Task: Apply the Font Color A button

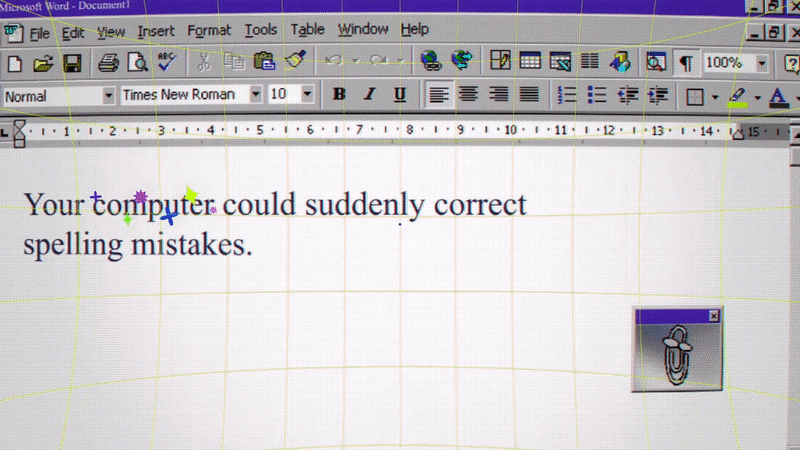Action: point(778,97)
